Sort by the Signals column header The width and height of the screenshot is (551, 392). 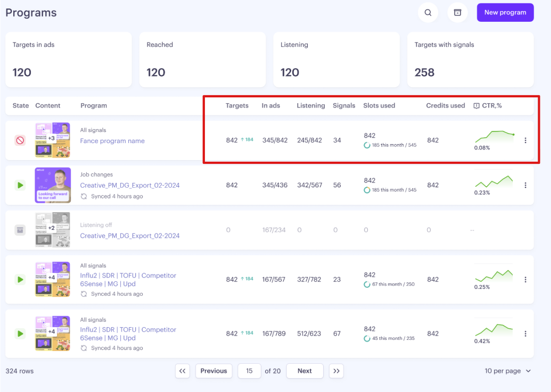[x=344, y=106]
